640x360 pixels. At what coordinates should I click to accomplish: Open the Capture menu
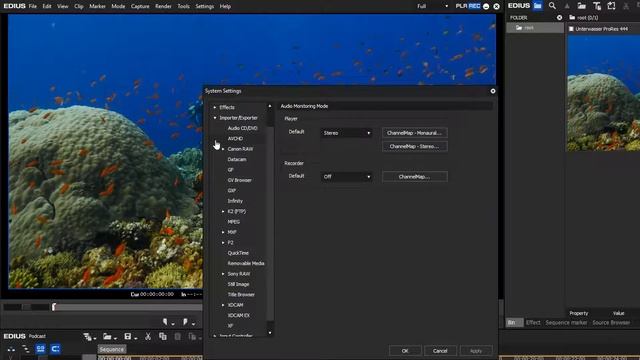140,6
